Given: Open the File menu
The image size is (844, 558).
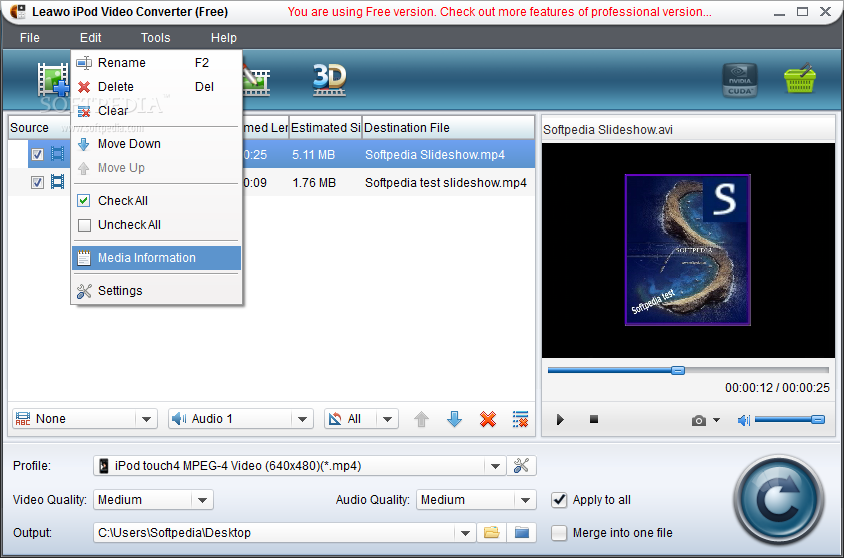Looking at the screenshot, I should tap(30, 38).
